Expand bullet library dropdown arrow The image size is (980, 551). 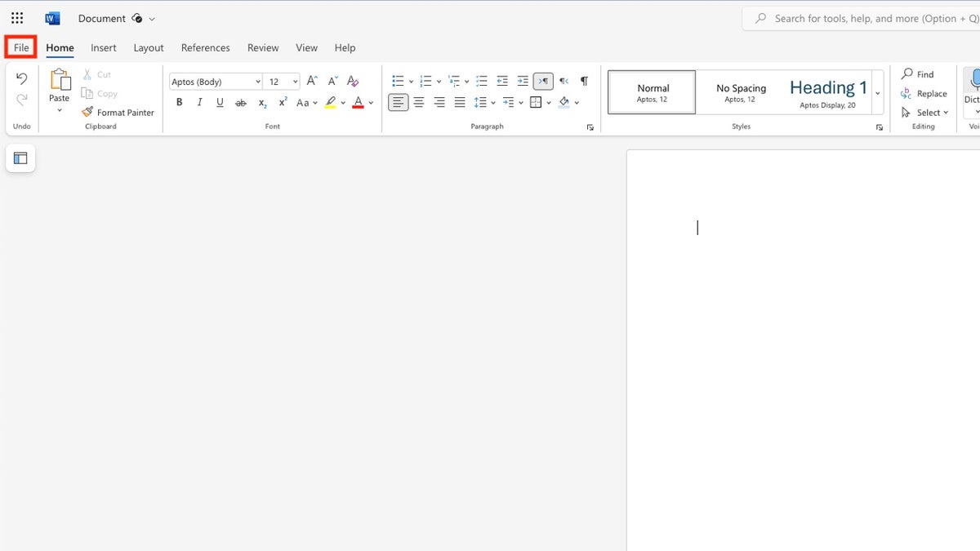click(411, 82)
